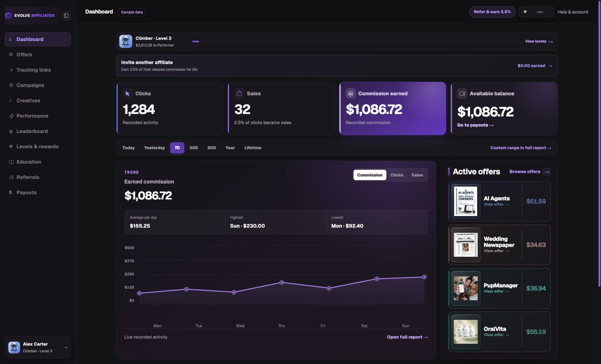Viewport: 601px width, 364px height.
Task: Select the 90D time range
Action: [212, 148]
